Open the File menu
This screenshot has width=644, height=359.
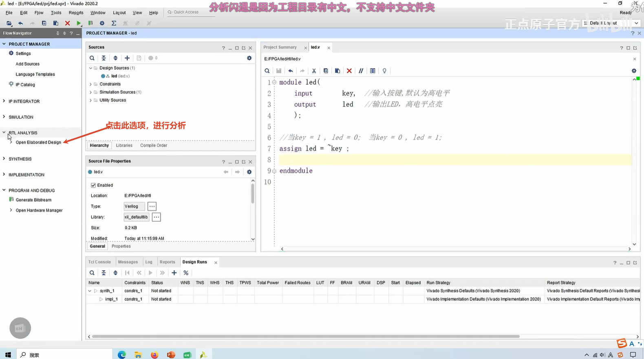pos(9,13)
